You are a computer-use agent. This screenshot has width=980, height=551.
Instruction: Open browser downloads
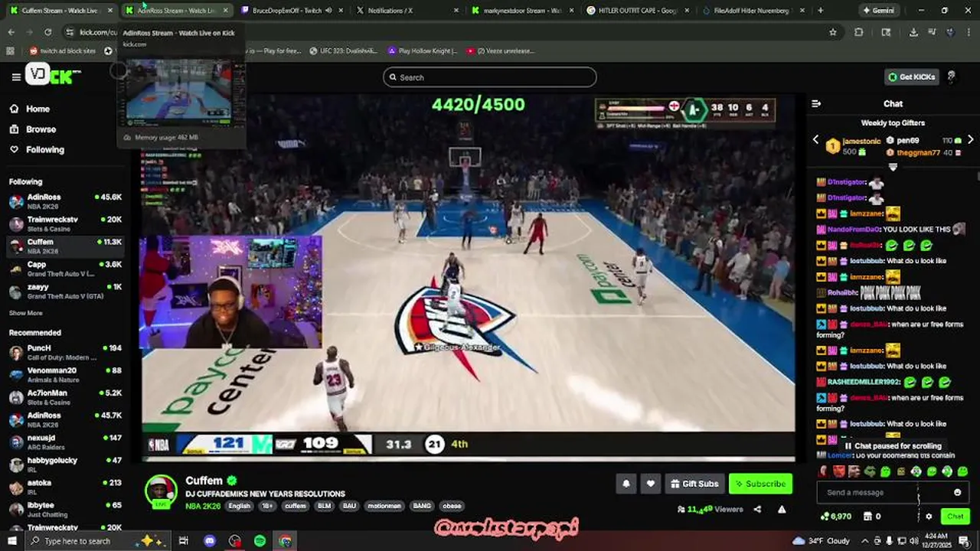click(x=913, y=32)
